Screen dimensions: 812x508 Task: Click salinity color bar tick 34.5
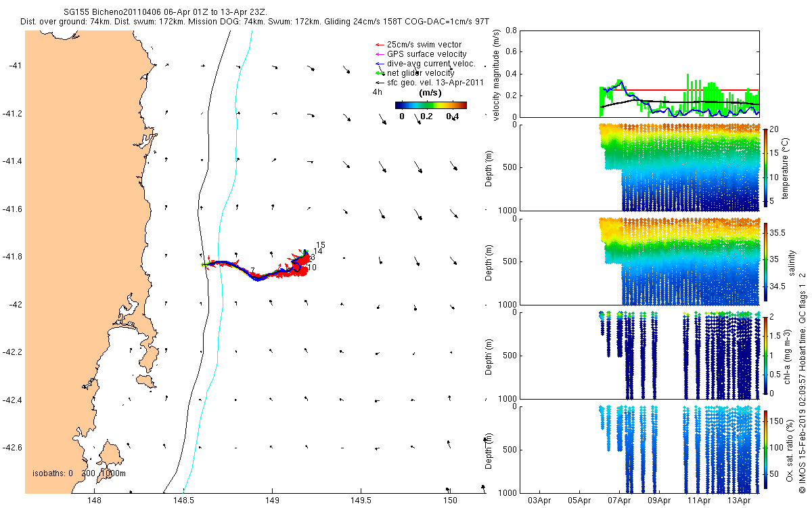coord(778,287)
